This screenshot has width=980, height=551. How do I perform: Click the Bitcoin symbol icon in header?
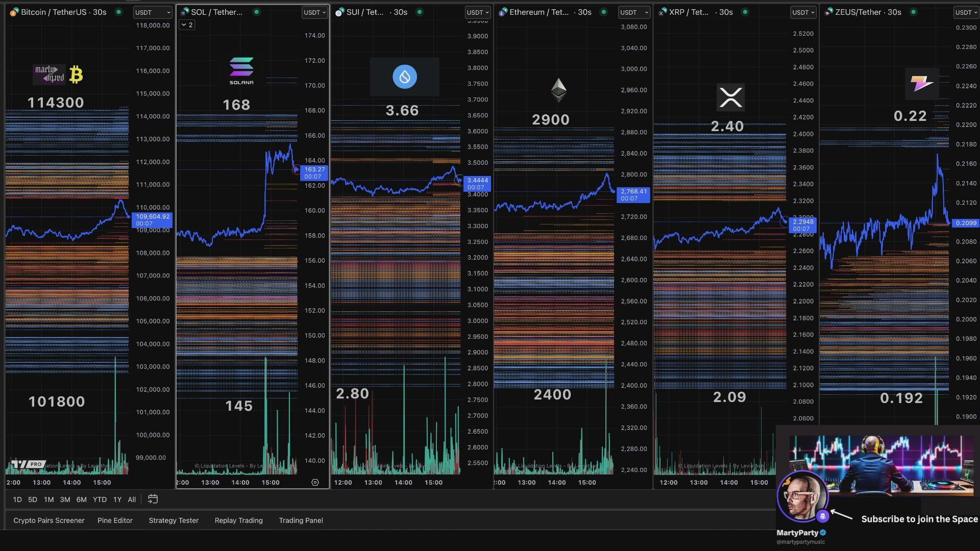tap(14, 12)
